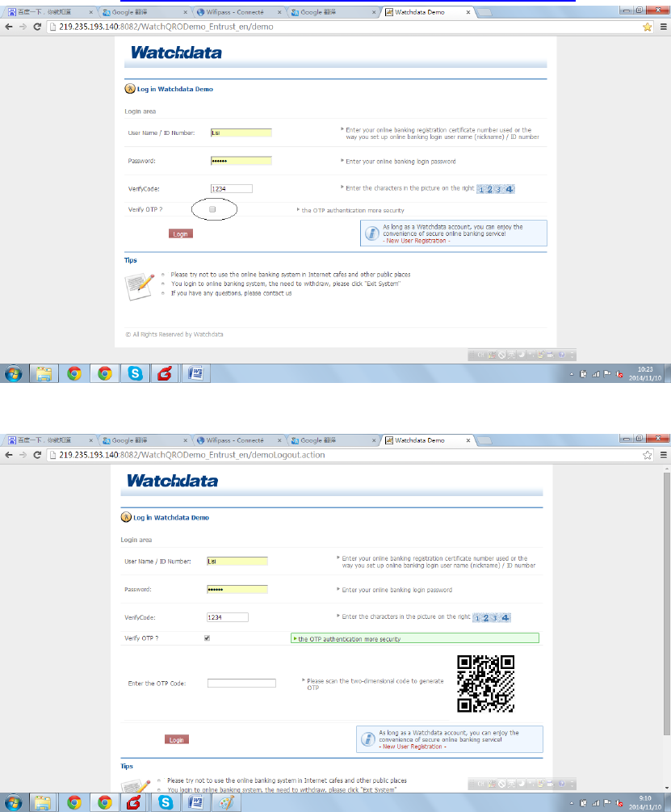Click captcha image 1234 on lower page
This screenshot has height=812, width=671.
click(x=492, y=617)
